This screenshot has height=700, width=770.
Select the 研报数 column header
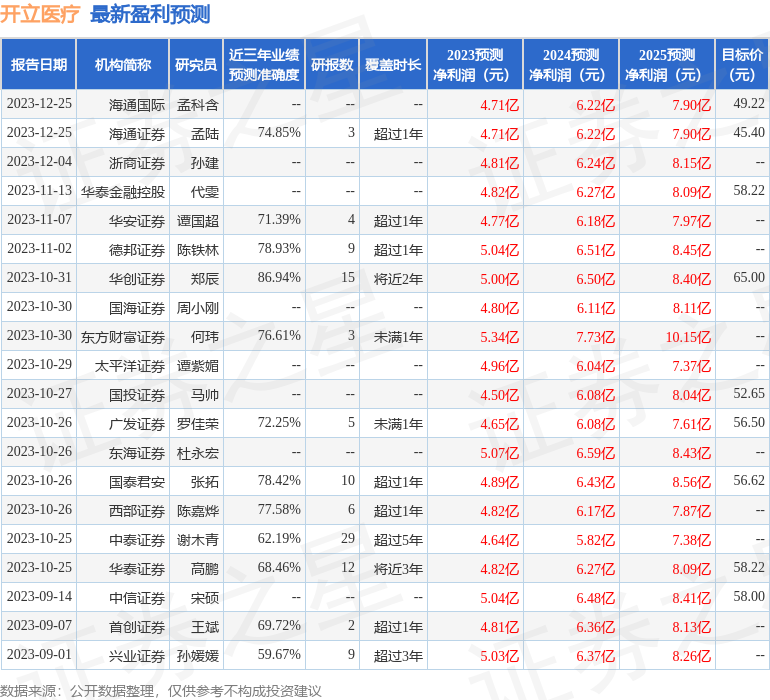click(332, 64)
